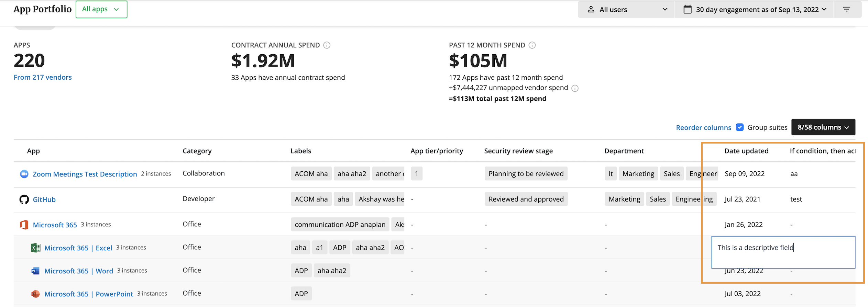Click info icon beside unmapped vendor spend
This screenshot has height=307, width=868.
point(575,88)
